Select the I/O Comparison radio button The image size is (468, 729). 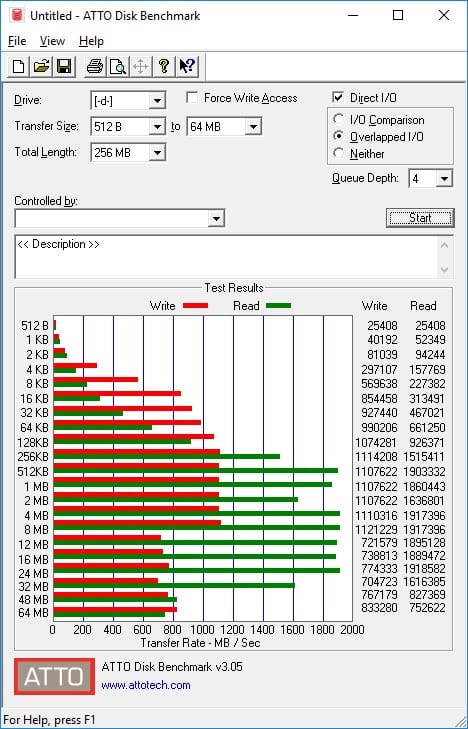[x=339, y=119]
